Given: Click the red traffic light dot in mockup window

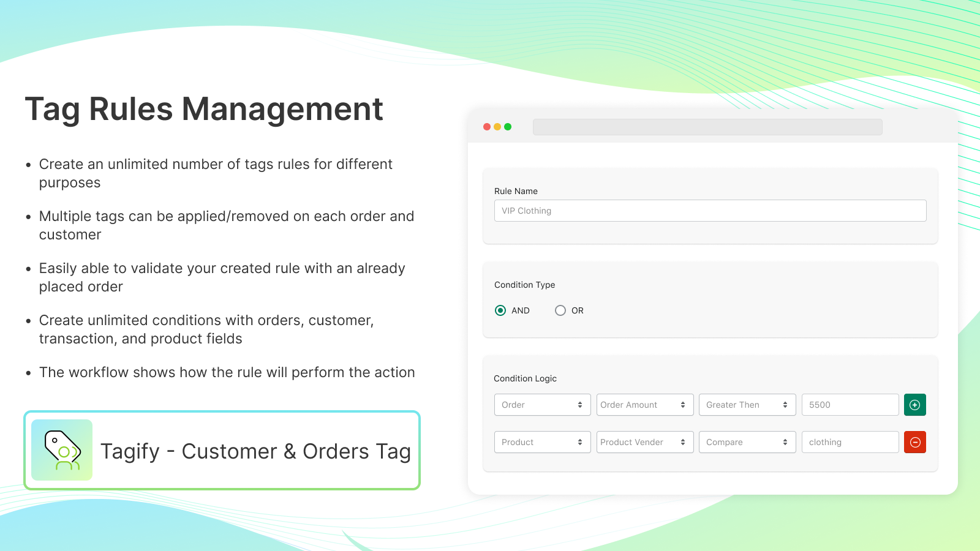Looking at the screenshot, I should click(486, 127).
